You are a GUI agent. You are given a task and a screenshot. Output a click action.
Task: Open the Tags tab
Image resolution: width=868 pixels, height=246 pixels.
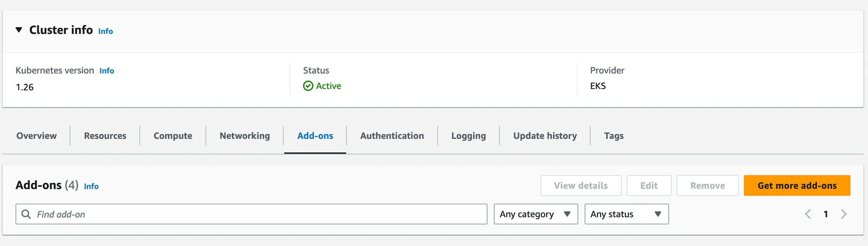point(614,136)
